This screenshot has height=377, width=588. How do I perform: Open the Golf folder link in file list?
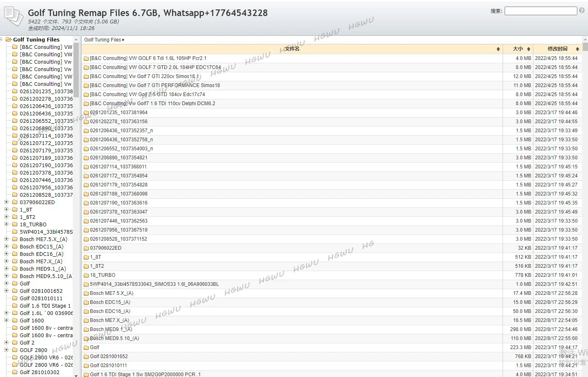[94, 347]
